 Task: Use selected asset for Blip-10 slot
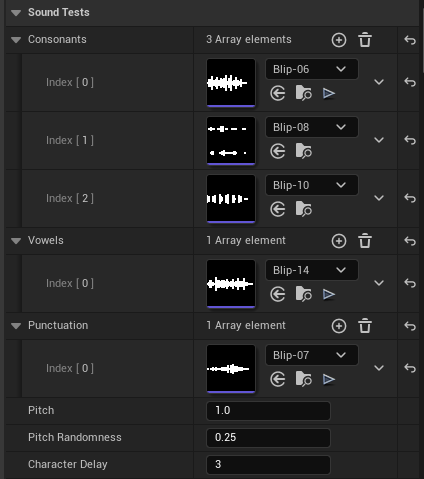(x=278, y=209)
